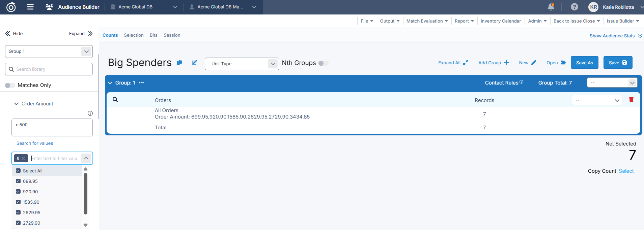The image size is (644, 230).
Task: Click the Search for values link
Action: (35, 143)
